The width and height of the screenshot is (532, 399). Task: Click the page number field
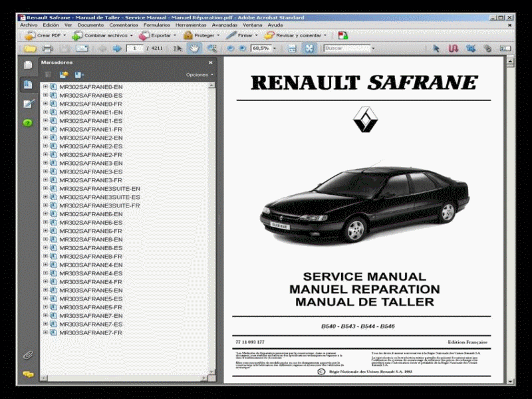point(135,49)
